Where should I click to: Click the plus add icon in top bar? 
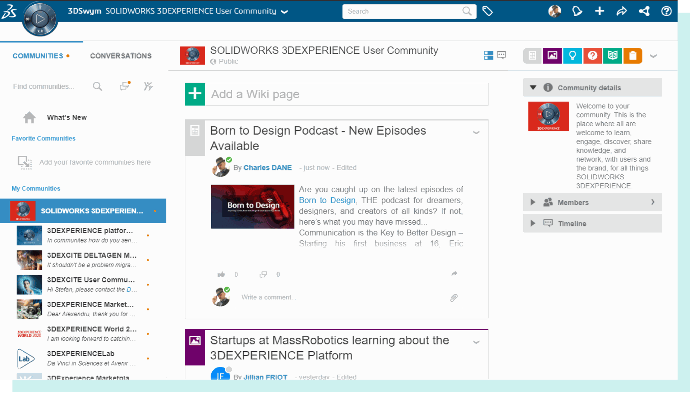(599, 11)
